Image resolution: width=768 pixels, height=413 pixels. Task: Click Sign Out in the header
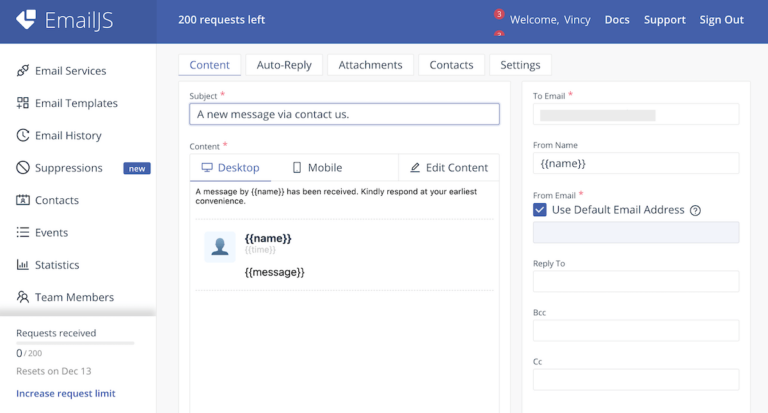point(721,20)
